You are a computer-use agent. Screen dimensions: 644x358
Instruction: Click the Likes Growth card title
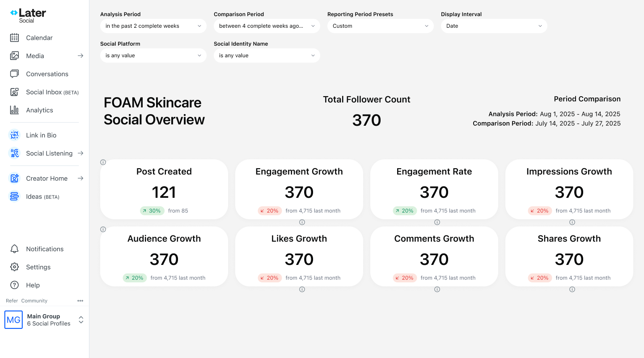click(x=299, y=239)
